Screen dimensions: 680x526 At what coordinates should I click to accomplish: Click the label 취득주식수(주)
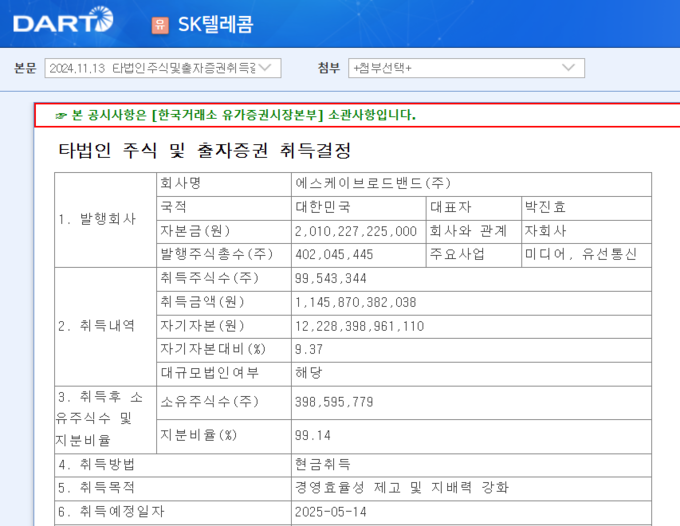pos(209,278)
